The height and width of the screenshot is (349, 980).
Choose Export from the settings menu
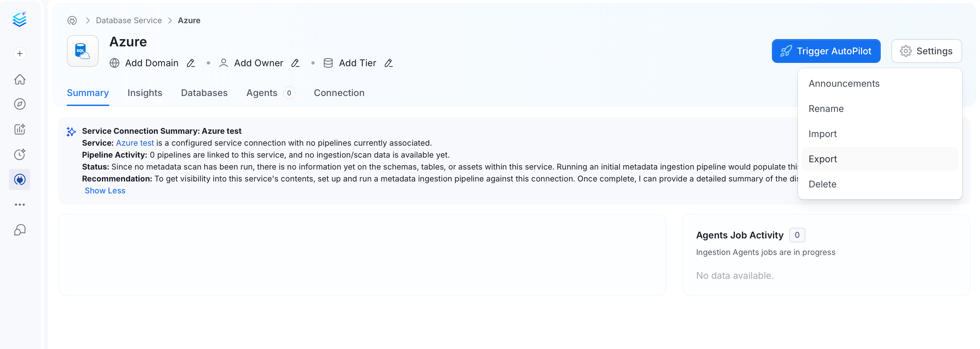click(x=879, y=159)
